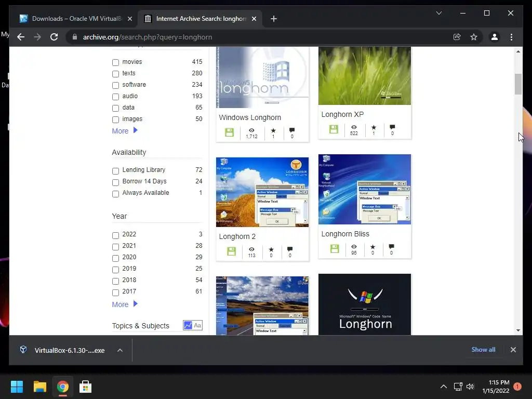The height and width of the screenshot is (399, 532).
Task: Open the volume control in the tray
Action: tap(470, 387)
